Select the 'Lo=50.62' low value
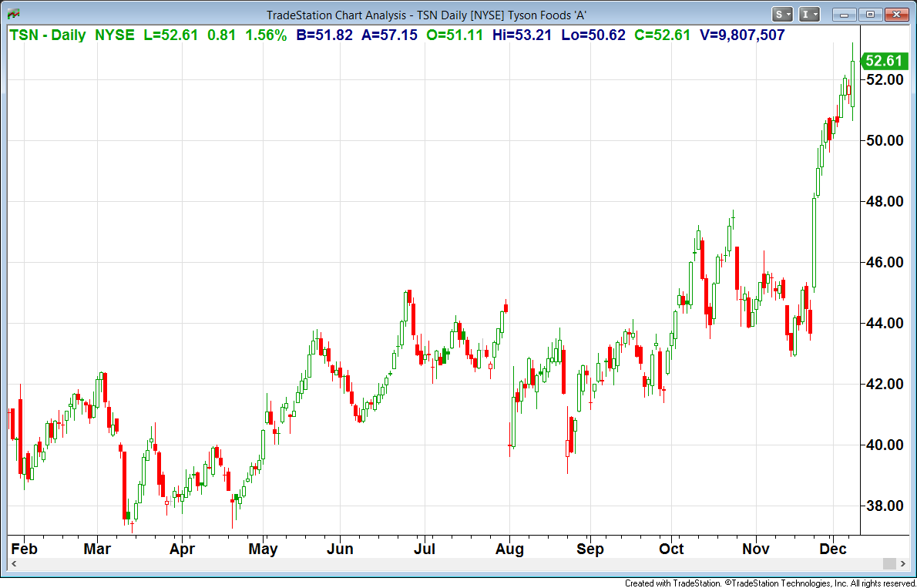The height and width of the screenshot is (588, 917). tap(593, 35)
